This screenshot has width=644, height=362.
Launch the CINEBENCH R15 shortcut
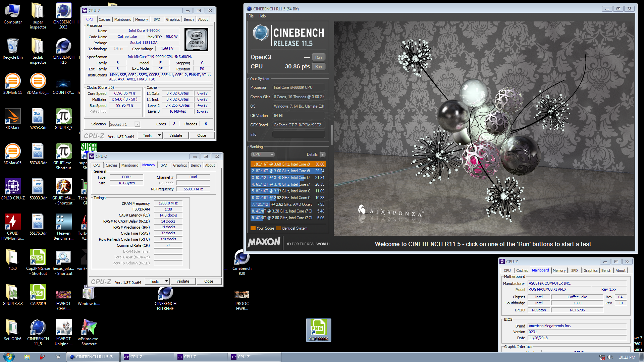tap(63, 51)
